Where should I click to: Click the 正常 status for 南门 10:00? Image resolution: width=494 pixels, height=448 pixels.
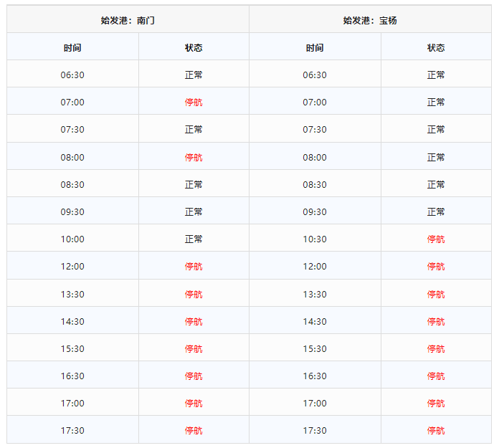click(194, 239)
